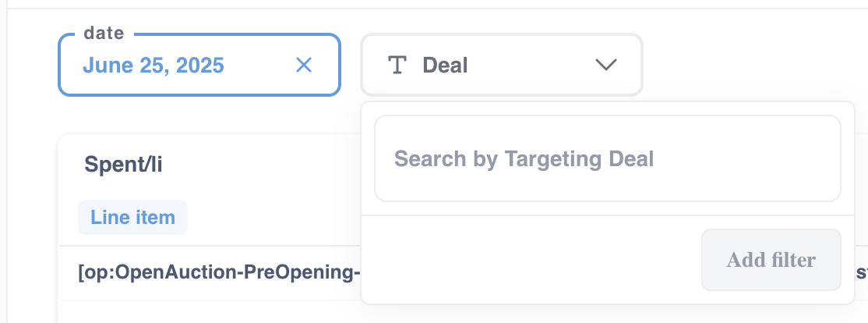Select the Line item chip

pos(133,217)
